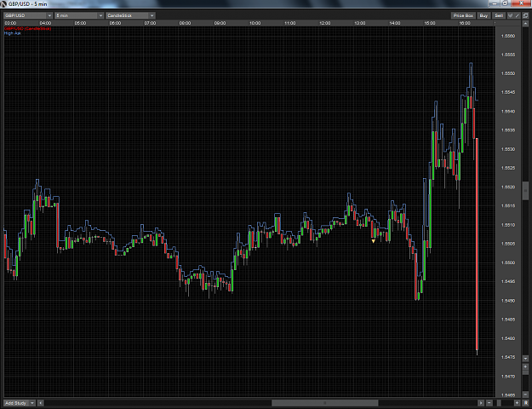Click horizontal scroll left arrow
Image resolution: width=532 pixels, height=409 pixels.
coord(40,403)
